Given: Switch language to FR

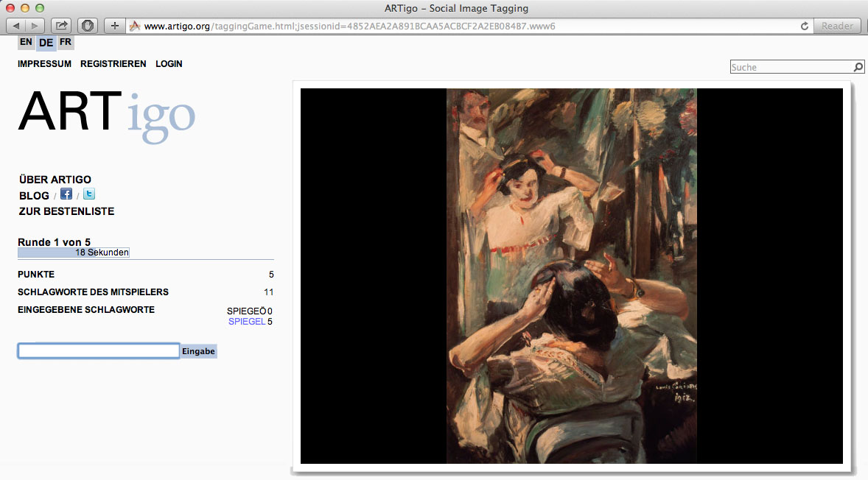Looking at the screenshot, I should tap(66, 42).
